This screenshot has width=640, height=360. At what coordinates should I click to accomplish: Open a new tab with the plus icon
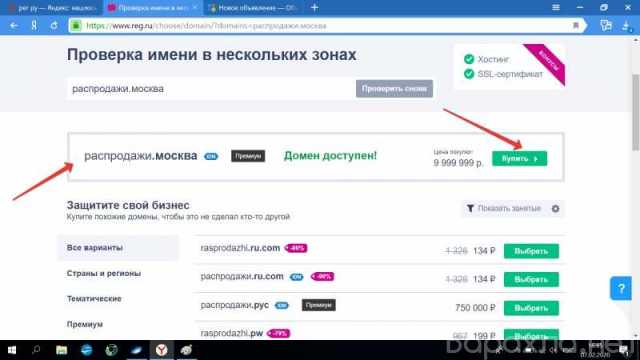click(x=314, y=7)
